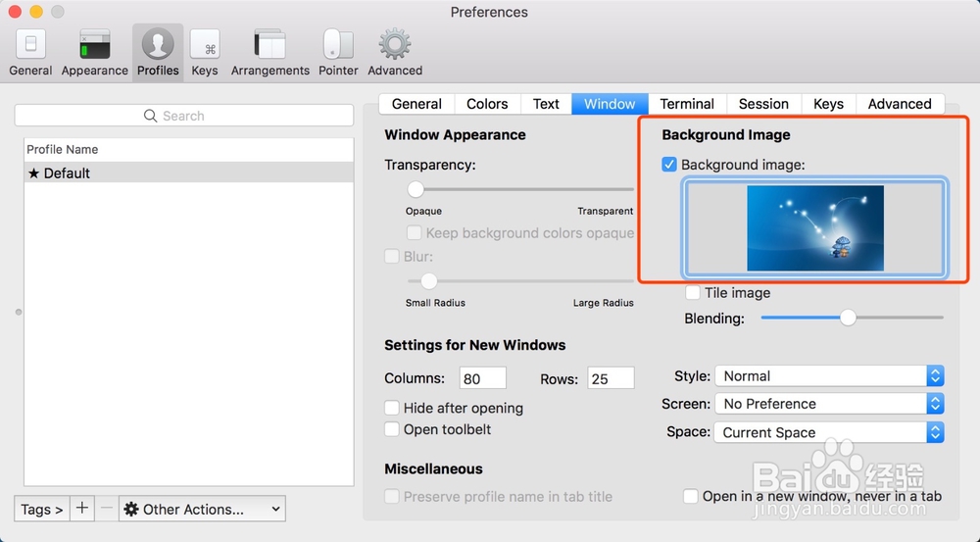Click the Transparency slider handle

tap(416, 189)
